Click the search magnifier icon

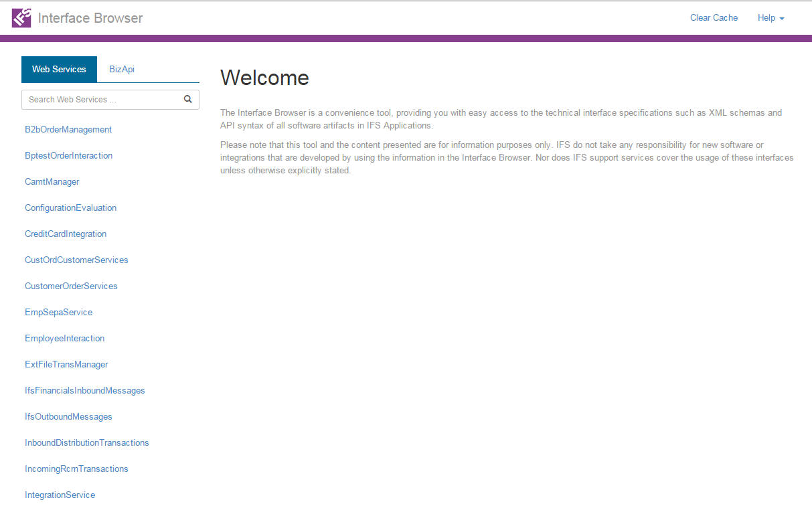pyautogui.click(x=188, y=98)
